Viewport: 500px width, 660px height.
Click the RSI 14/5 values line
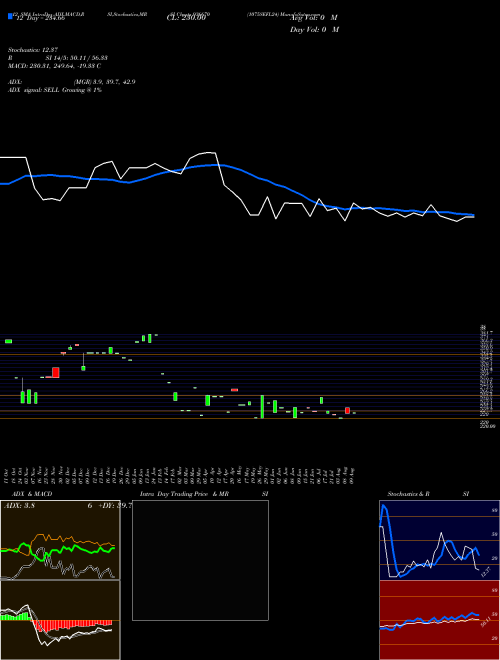coord(58,58)
